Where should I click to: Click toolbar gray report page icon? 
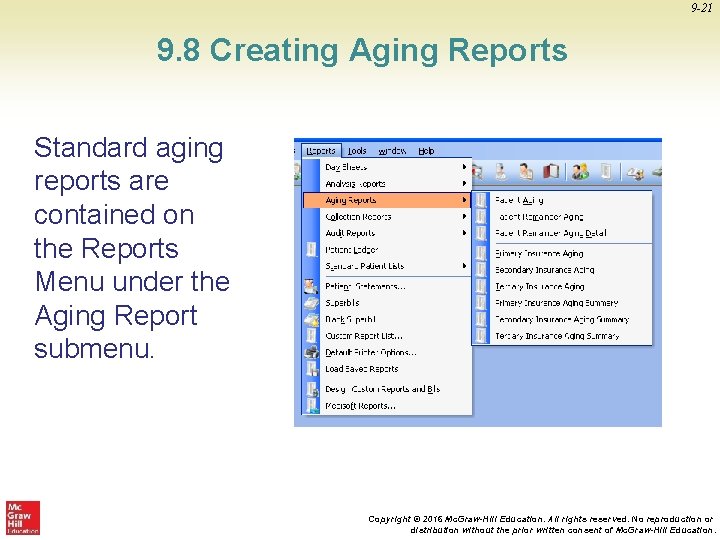tap(606, 172)
